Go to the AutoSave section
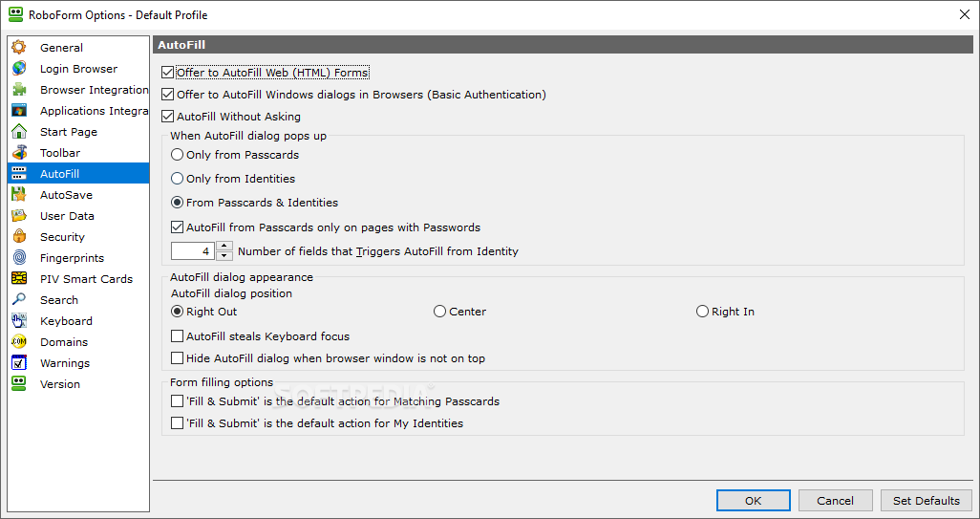 point(78,195)
